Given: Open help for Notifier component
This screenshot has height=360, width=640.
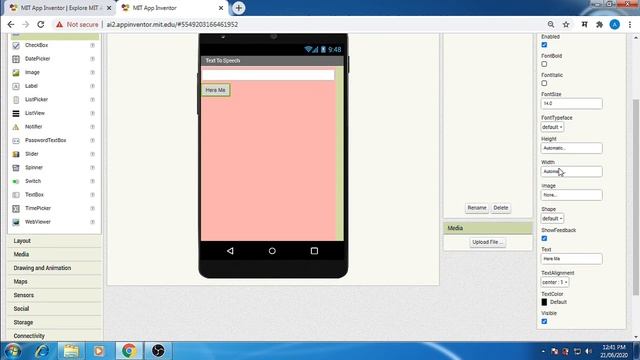Looking at the screenshot, I should (93, 127).
